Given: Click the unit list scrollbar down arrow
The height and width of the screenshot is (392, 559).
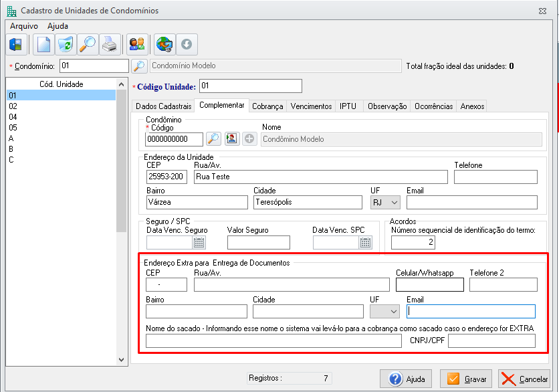Looking at the screenshot, I should [121, 359].
